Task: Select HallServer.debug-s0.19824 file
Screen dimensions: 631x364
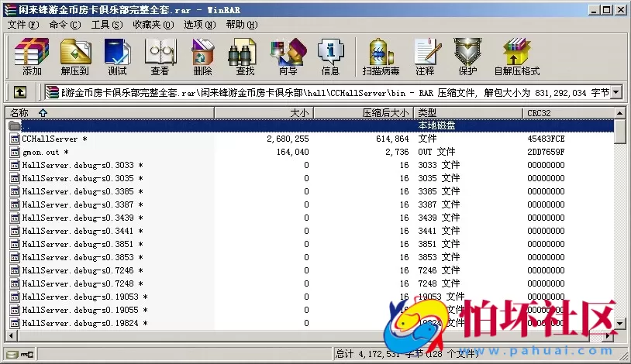Action: (x=85, y=324)
